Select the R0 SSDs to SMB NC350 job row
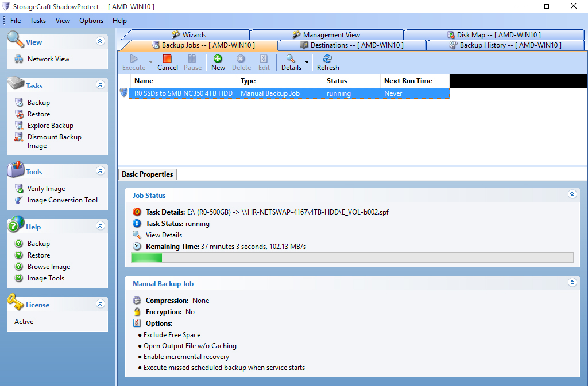Image resolution: width=588 pixels, height=386 pixels. [289, 93]
